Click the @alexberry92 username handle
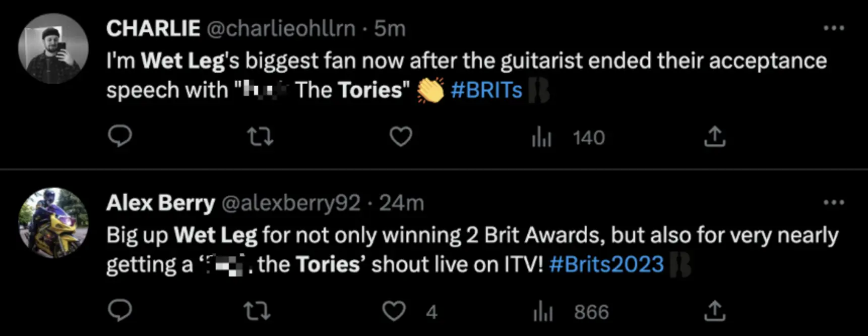 pyautogui.click(x=292, y=203)
